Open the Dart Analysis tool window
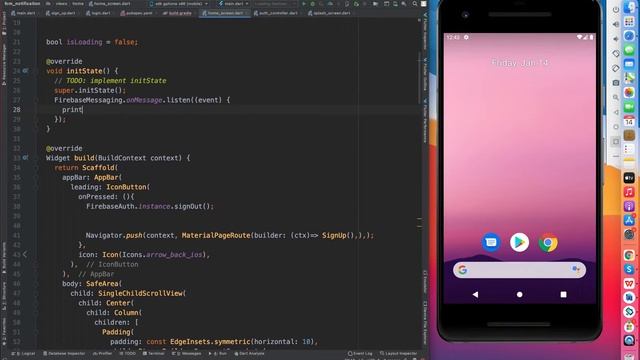This screenshot has height=360, width=640. (249, 353)
